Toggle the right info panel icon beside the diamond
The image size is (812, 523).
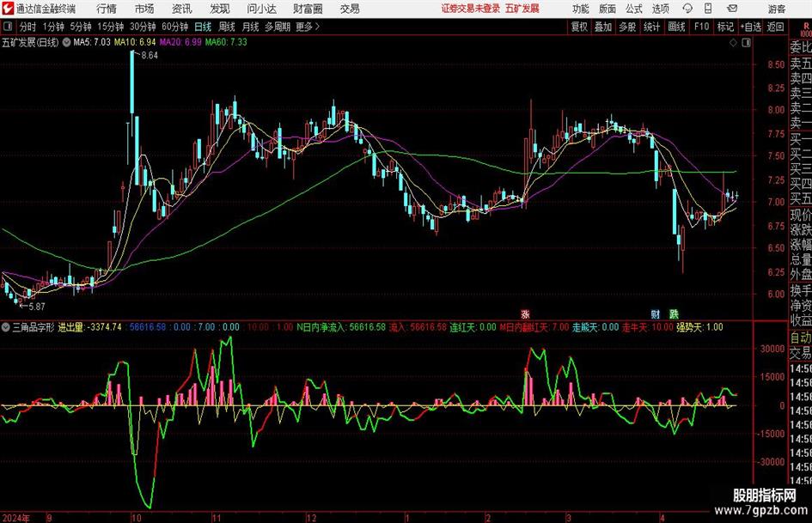tap(746, 43)
